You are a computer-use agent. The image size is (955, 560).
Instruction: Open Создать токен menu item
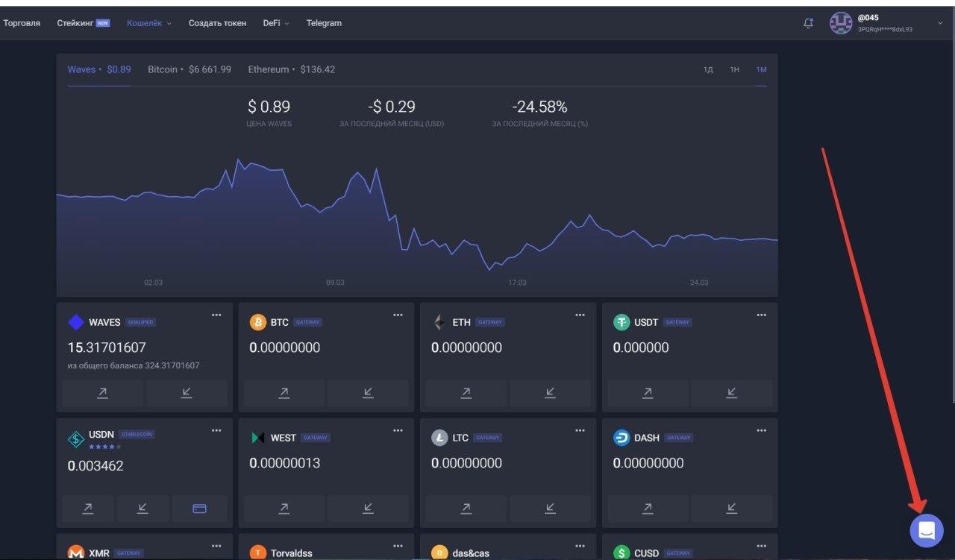(x=217, y=23)
